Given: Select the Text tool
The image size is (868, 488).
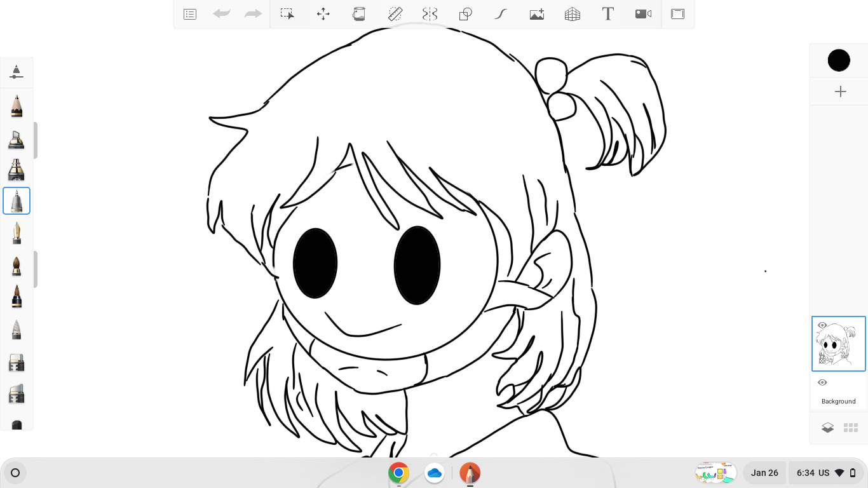Looking at the screenshot, I should click(x=608, y=14).
